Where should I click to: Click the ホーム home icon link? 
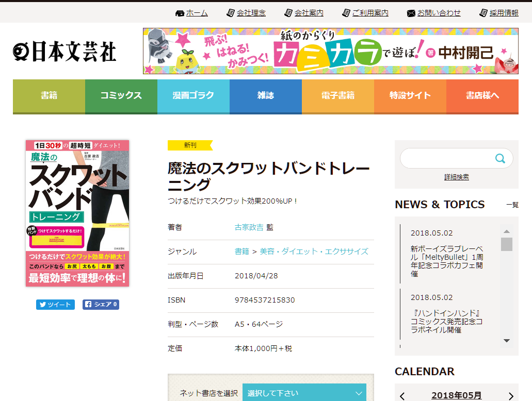tap(180, 13)
